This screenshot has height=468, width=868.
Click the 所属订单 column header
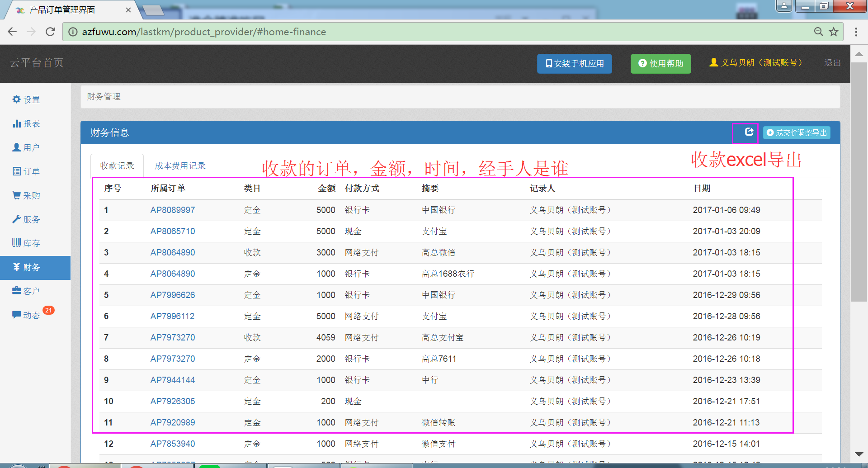168,188
